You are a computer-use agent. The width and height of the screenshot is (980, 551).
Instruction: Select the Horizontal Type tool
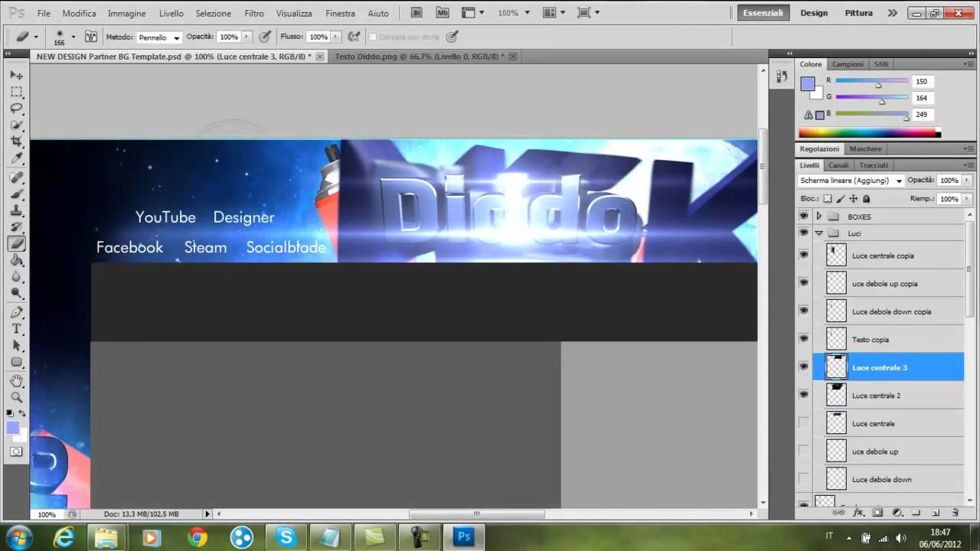(x=17, y=329)
